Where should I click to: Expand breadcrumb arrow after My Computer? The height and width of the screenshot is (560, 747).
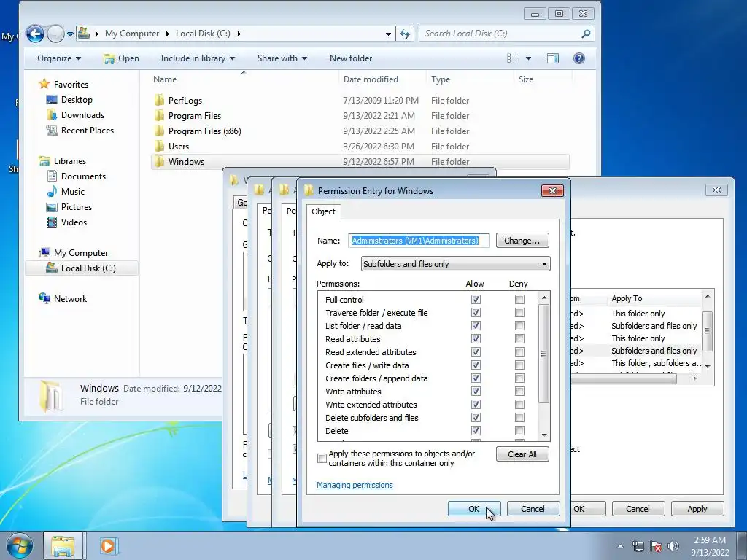168,34
